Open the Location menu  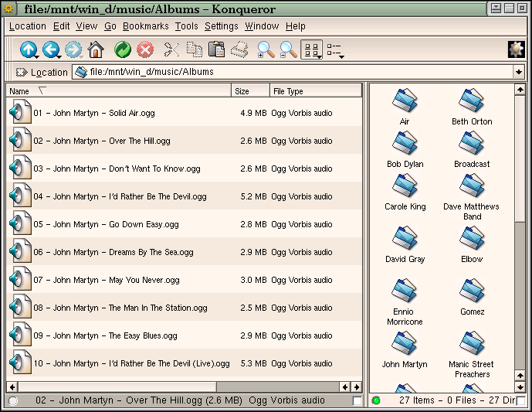tap(28, 26)
